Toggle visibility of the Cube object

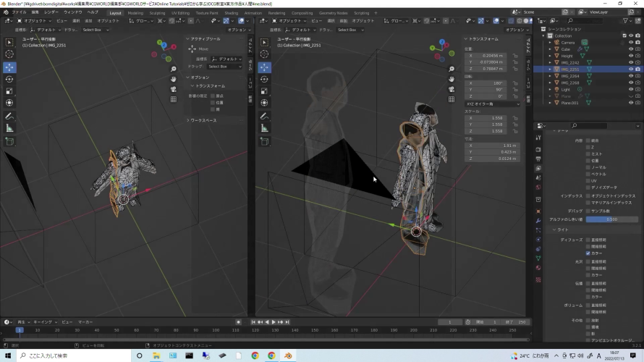(631, 49)
